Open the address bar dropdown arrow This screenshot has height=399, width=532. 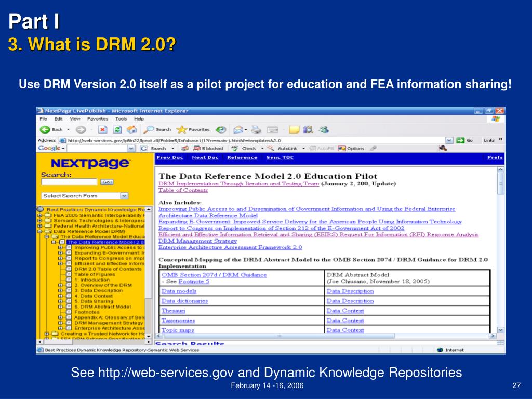[x=449, y=140]
